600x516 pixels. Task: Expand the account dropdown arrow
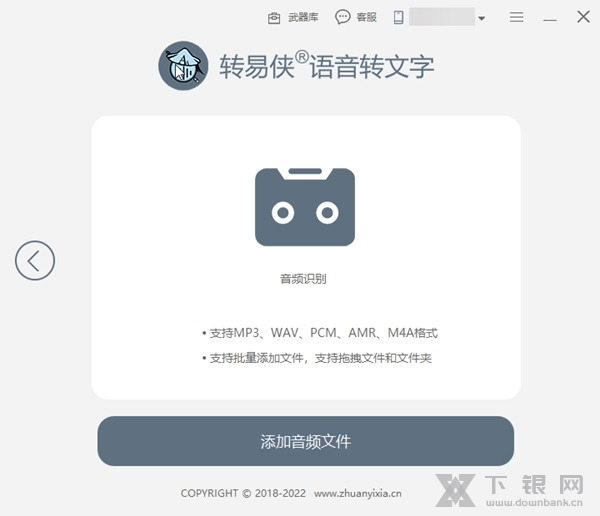(482, 18)
